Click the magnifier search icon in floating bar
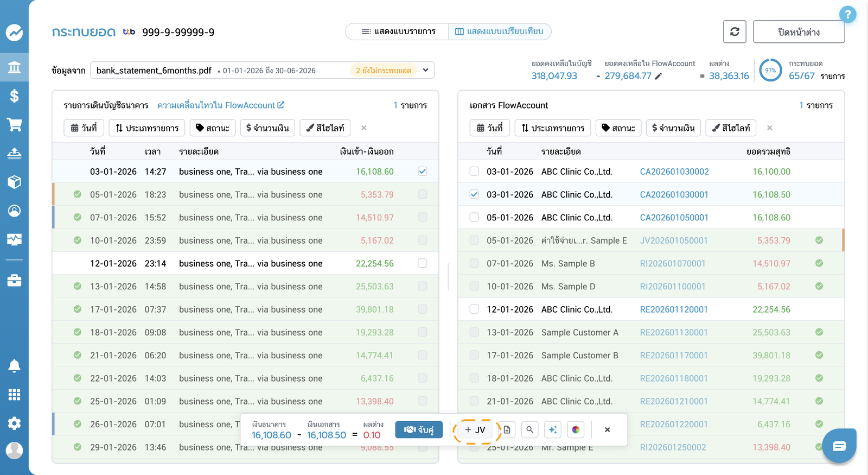 pyautogui.click(x=529, y=430)
